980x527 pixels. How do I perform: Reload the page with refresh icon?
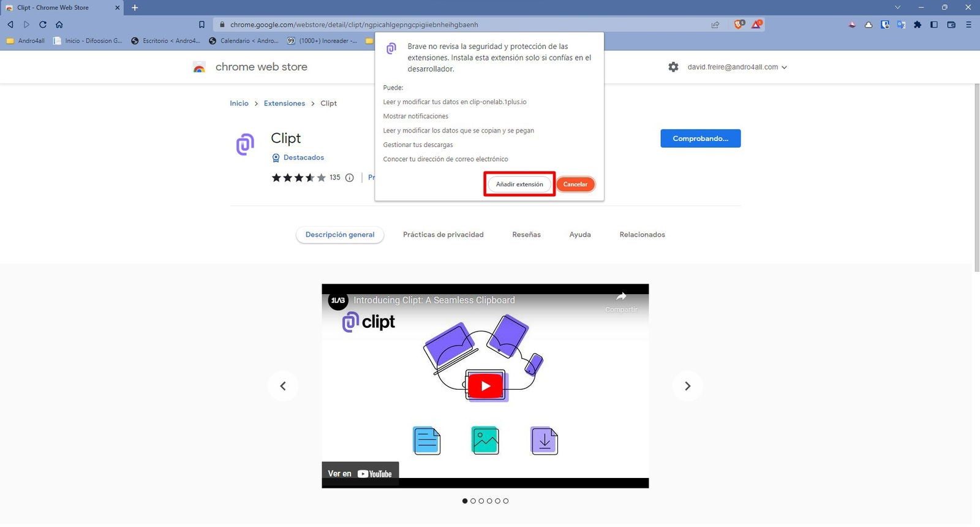click(x=43, y=25)
